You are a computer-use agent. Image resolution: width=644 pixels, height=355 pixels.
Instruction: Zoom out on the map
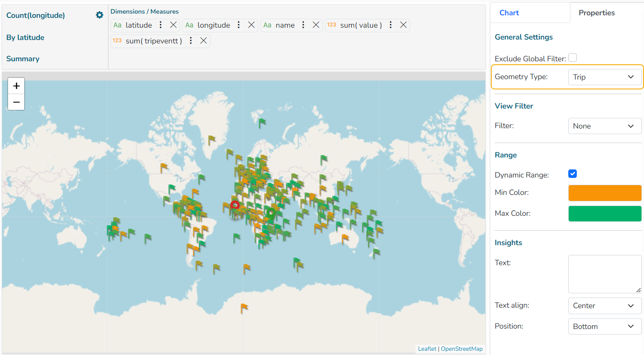[16, 102]
